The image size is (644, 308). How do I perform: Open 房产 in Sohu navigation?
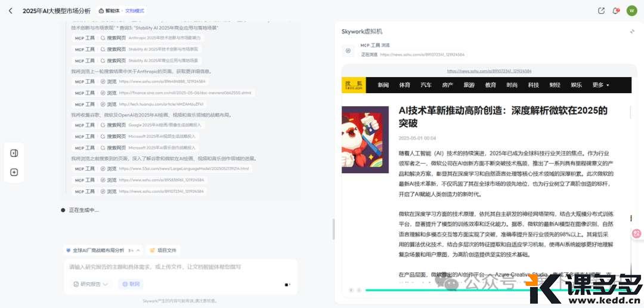pyautogui.click(x=448, y=85)
